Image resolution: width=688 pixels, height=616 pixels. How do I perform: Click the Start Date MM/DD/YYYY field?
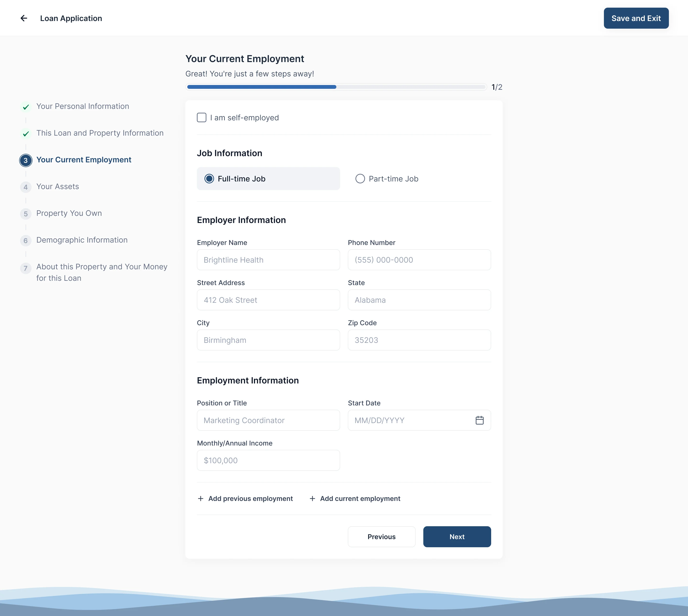tap(419, 420)
